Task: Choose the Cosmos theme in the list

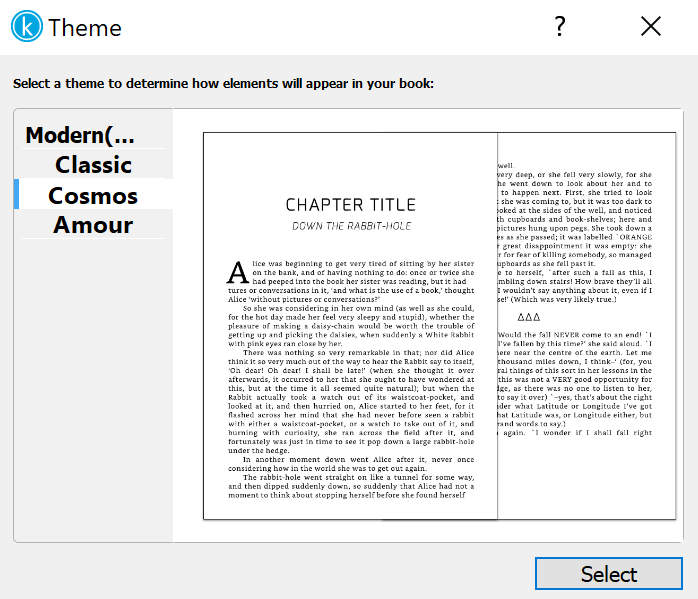Action: click(x=93, y=194)
